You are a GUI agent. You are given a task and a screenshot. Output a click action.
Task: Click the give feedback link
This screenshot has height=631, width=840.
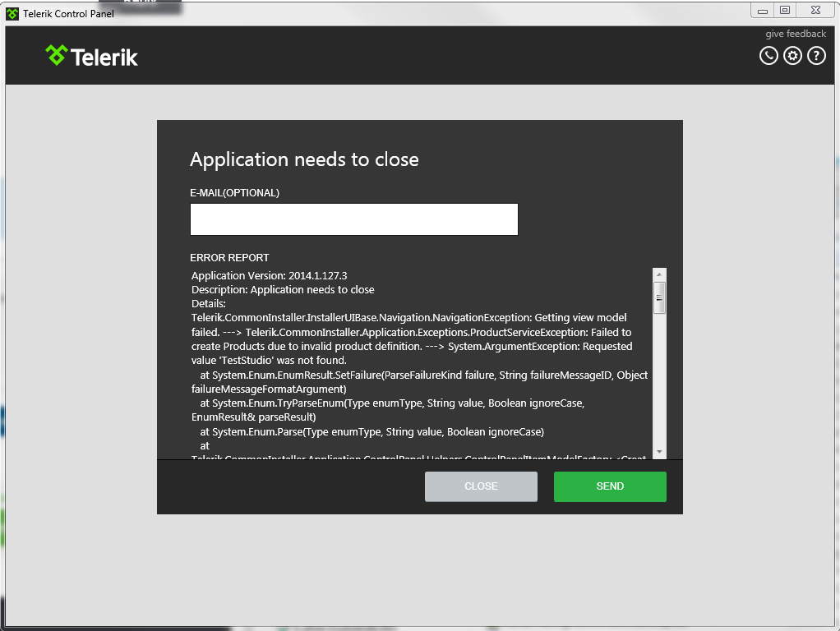pyautogui.click(x=796, y=34)
